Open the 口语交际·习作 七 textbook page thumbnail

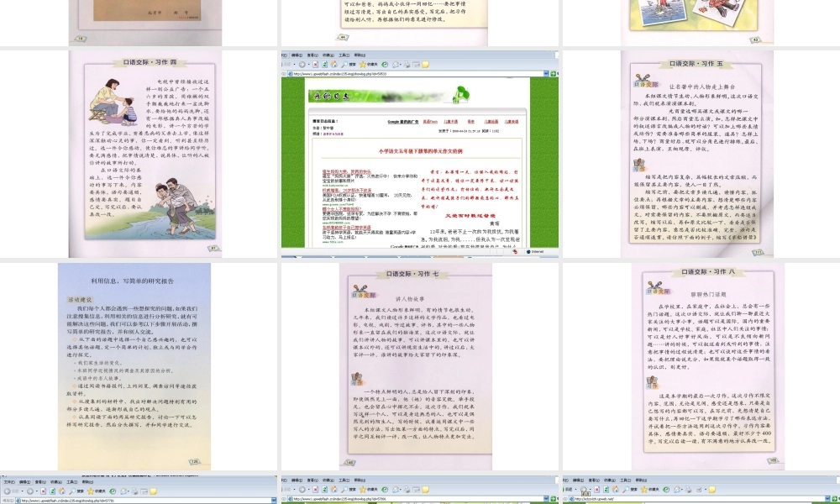[416, 366]
